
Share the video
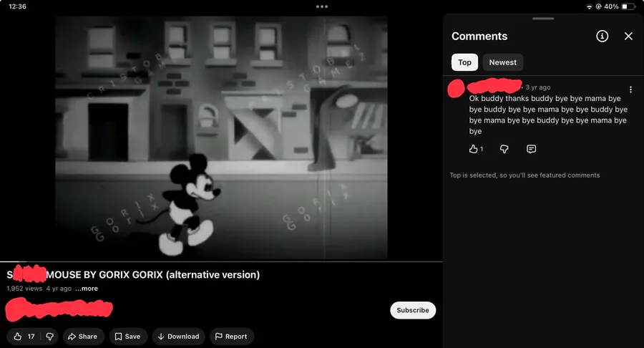(x=82, y=337)
